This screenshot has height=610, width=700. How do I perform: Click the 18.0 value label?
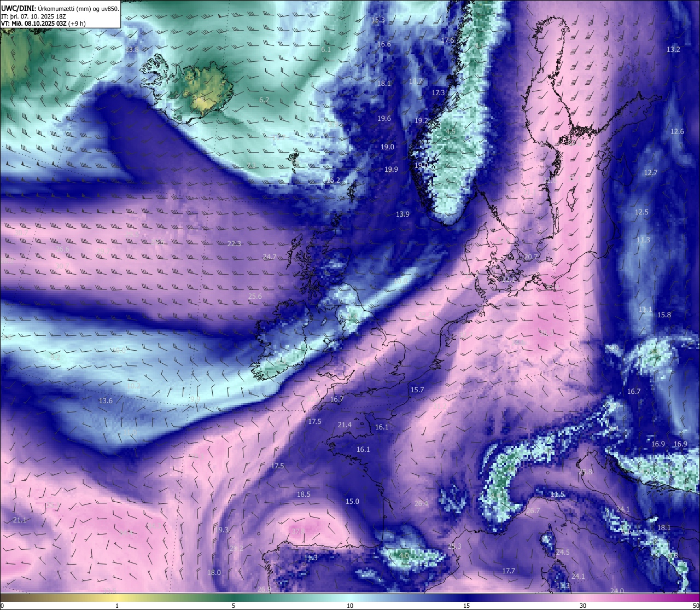click(214, 573)
